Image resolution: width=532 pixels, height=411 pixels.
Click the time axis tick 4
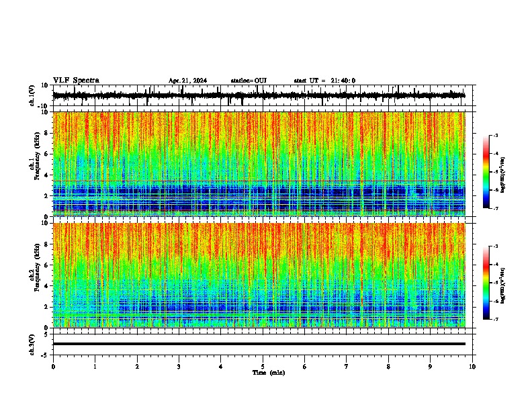pyautogui.click(x=221, y=367)
